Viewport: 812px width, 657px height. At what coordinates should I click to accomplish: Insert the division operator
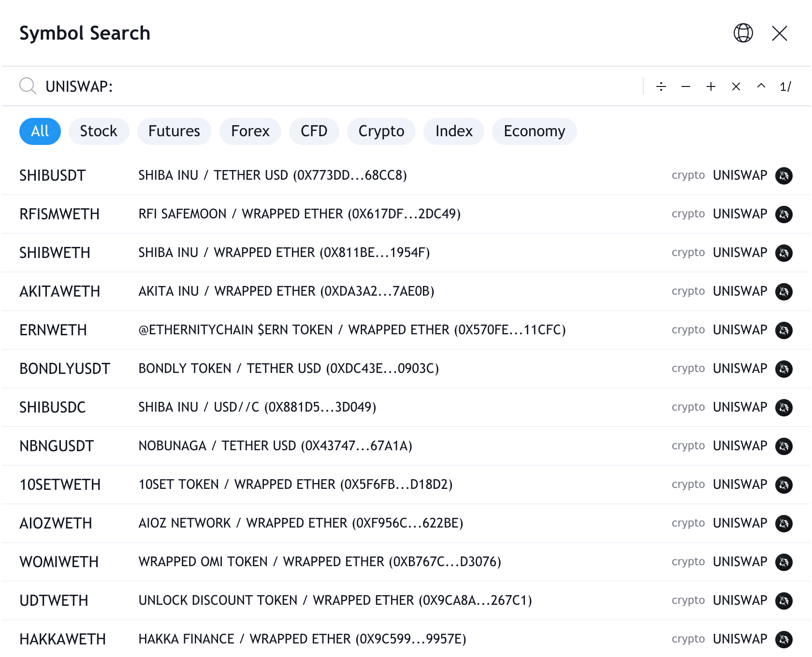661,86
